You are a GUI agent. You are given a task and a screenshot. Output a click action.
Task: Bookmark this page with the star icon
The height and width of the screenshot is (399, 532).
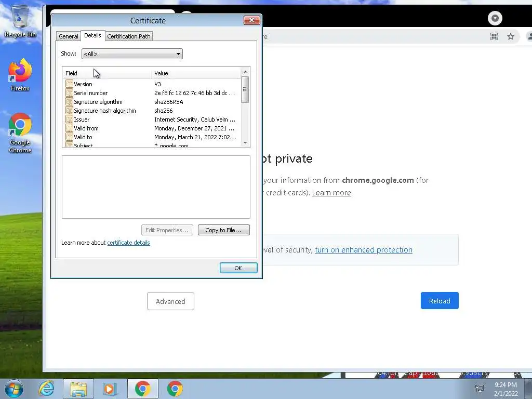tap(510, 37)
